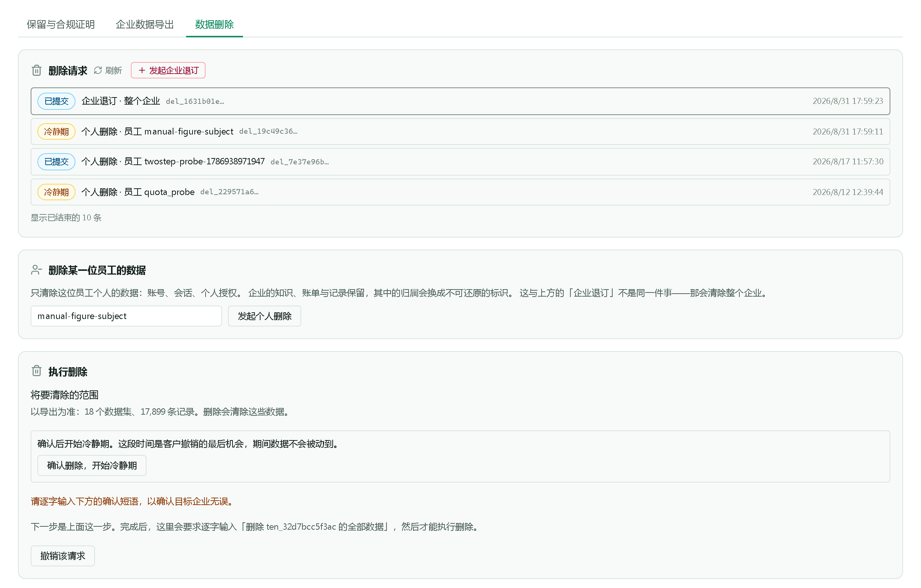Click 已提交 badge on twostep-probe row
Screen dimensions: 921x588
[56, 162]
